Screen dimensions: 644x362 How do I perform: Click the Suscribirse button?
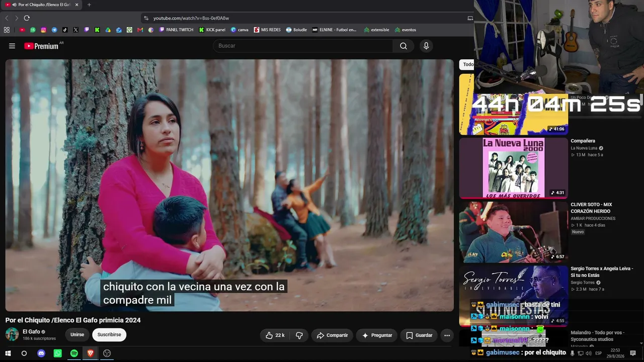click(109, 335)
